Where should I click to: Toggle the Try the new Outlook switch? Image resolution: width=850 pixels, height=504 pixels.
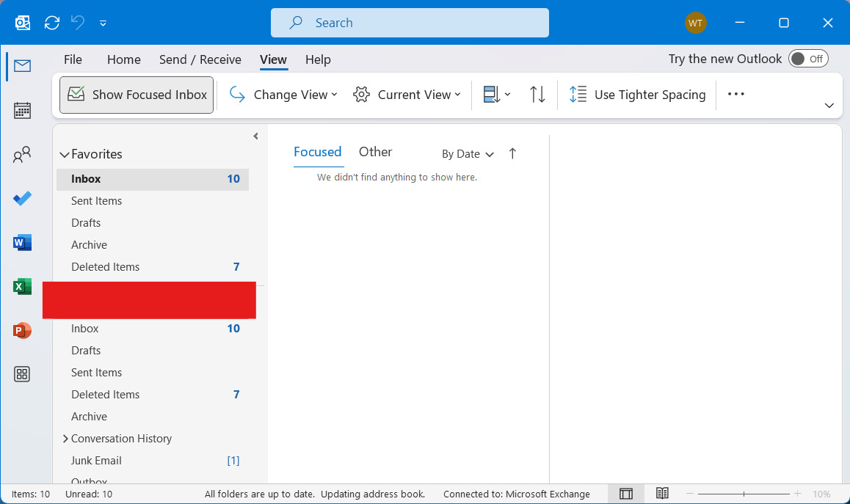[x=807, y=59]
